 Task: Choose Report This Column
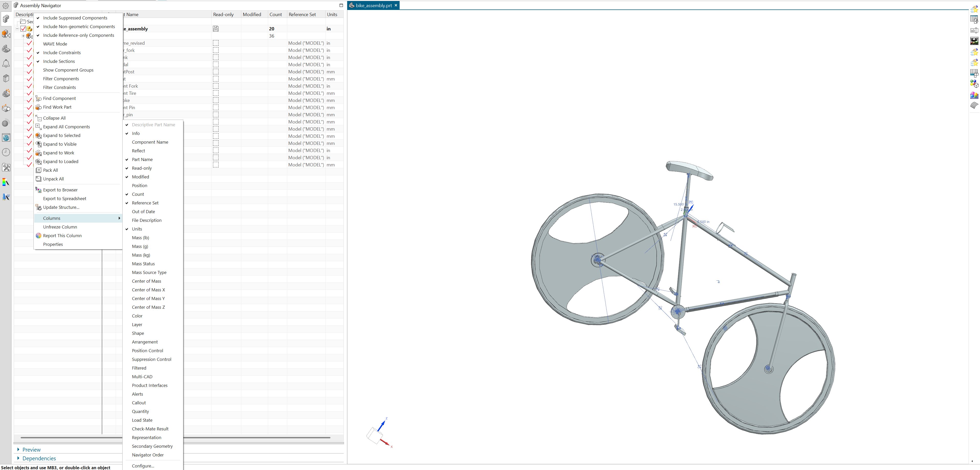pos(62,236)
